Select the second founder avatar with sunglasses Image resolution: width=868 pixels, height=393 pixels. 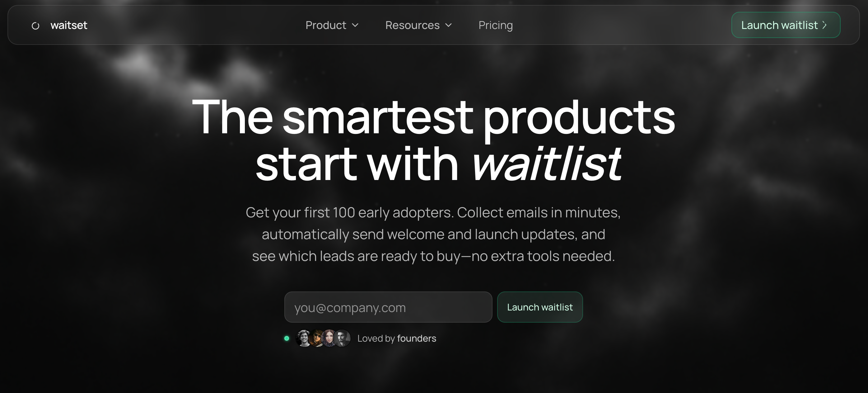point(317,339)
